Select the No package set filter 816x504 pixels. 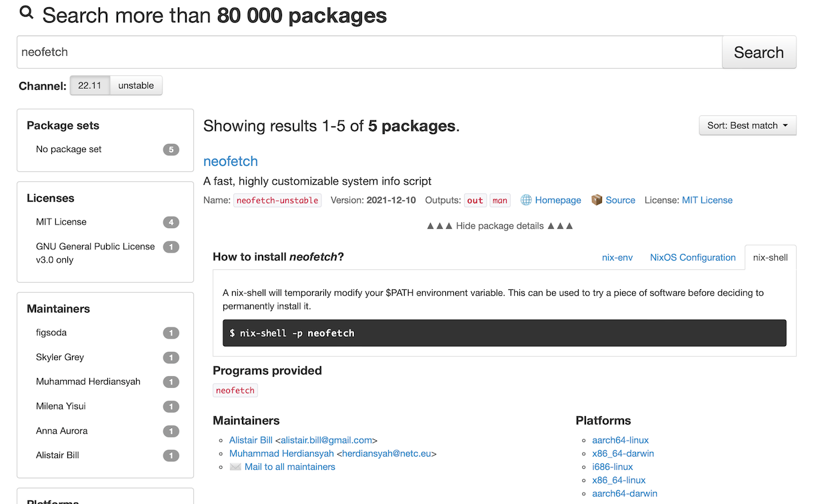coord(69,149)
